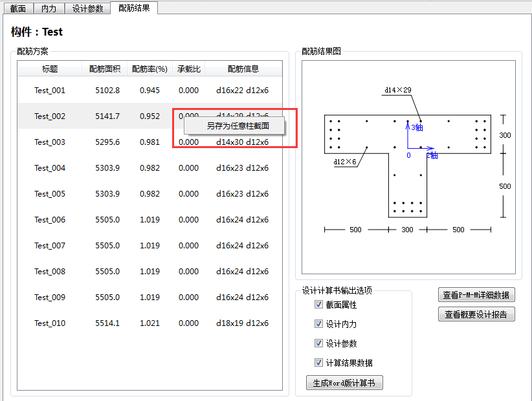Toggle the 设计内力 checkbox
Screen dimensions: 532x401
(318, 324)
